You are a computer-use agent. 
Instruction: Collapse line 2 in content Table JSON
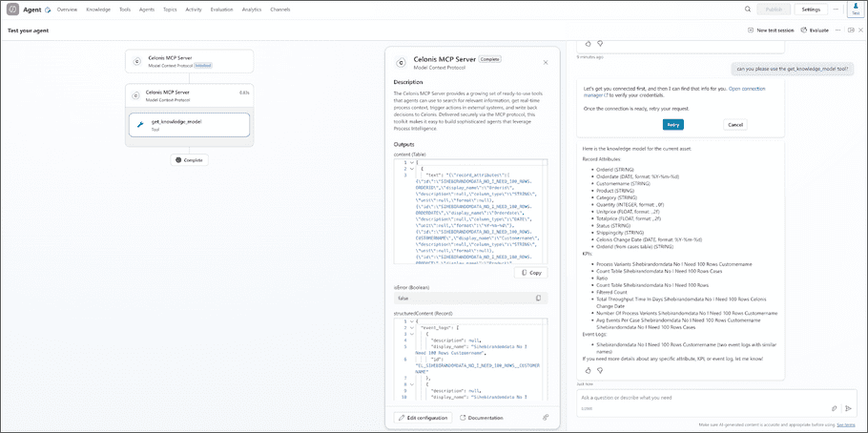[411, 168]
